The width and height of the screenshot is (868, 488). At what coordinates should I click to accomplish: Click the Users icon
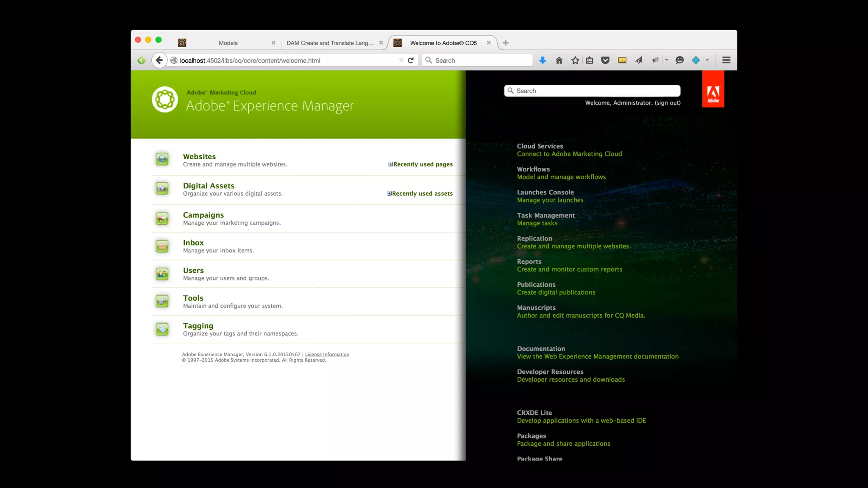pyautogui.click(x=162, y=274)
